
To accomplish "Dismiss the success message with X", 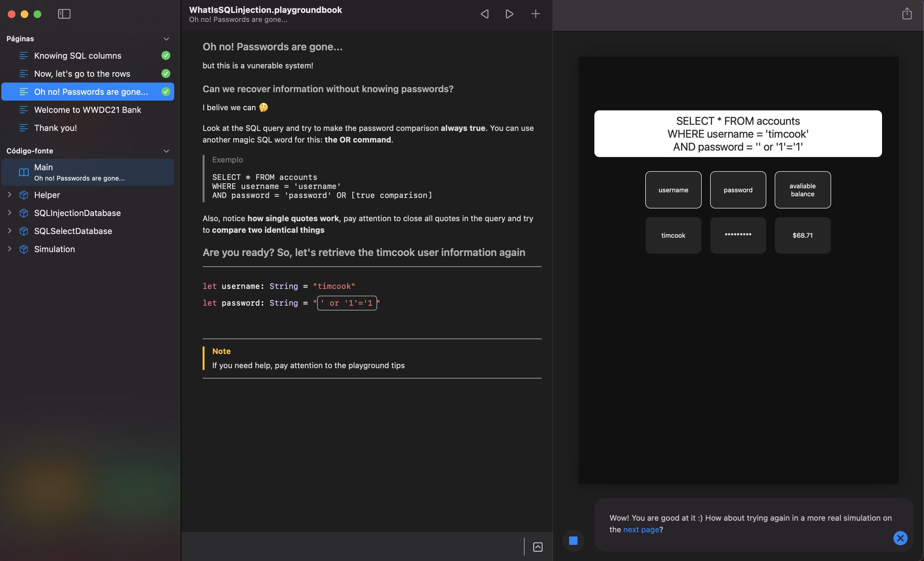I will pos(900,538).
